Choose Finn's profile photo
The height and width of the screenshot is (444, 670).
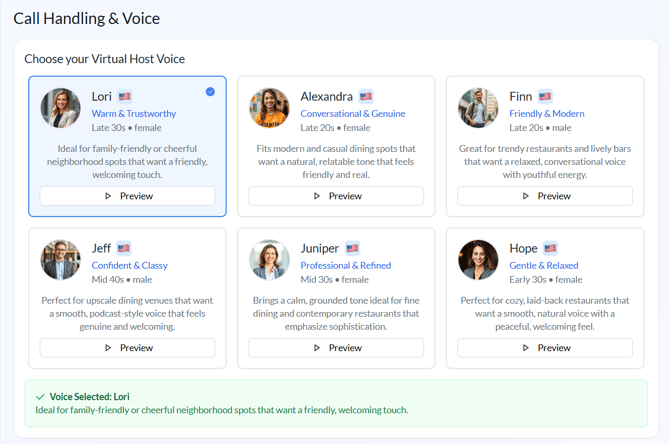pyautogui.click(x=478, y=109)
